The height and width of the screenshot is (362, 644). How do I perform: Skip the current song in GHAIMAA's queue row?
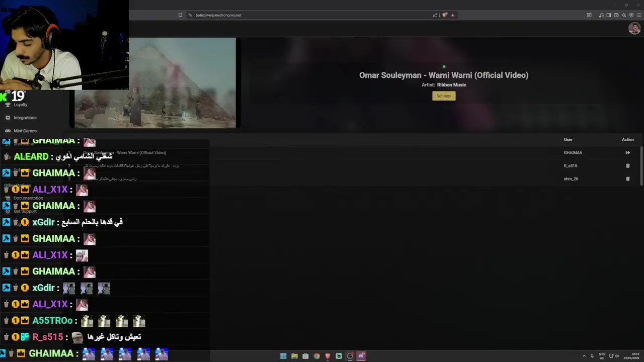click(627, 152)
